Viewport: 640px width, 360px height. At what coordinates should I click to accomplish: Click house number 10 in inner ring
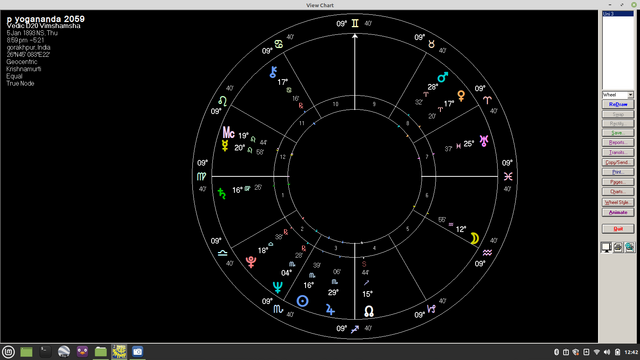(x=335, y=104)
